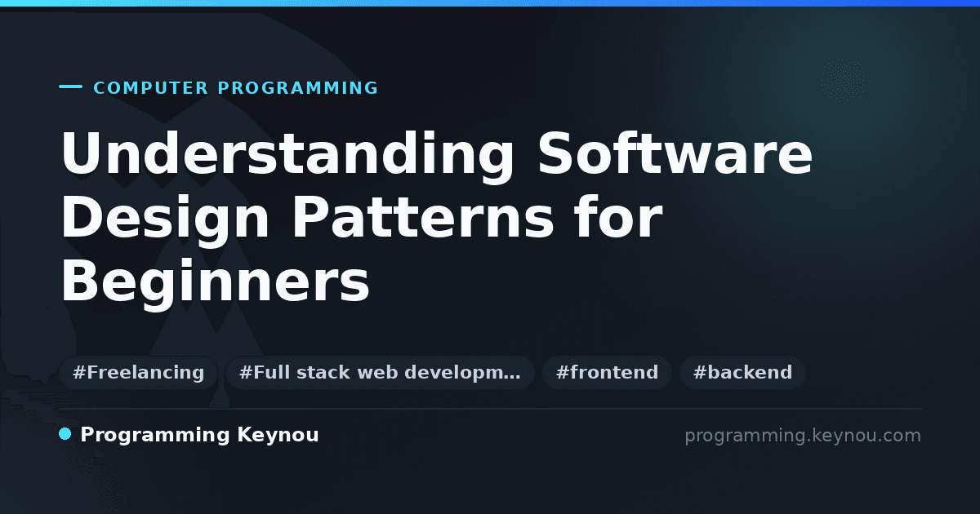
Task: Select the #Full stack web developm… tag
Action: (x=380, y=373)
